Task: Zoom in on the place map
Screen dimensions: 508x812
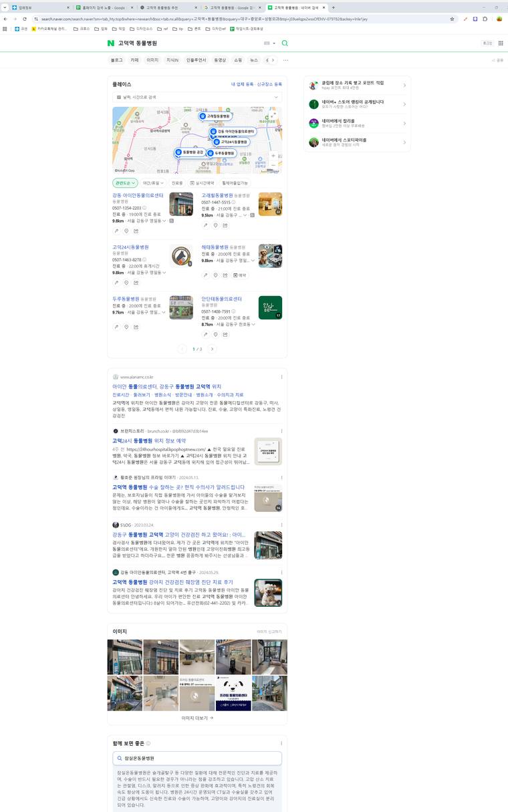Action: coord(273,156)
